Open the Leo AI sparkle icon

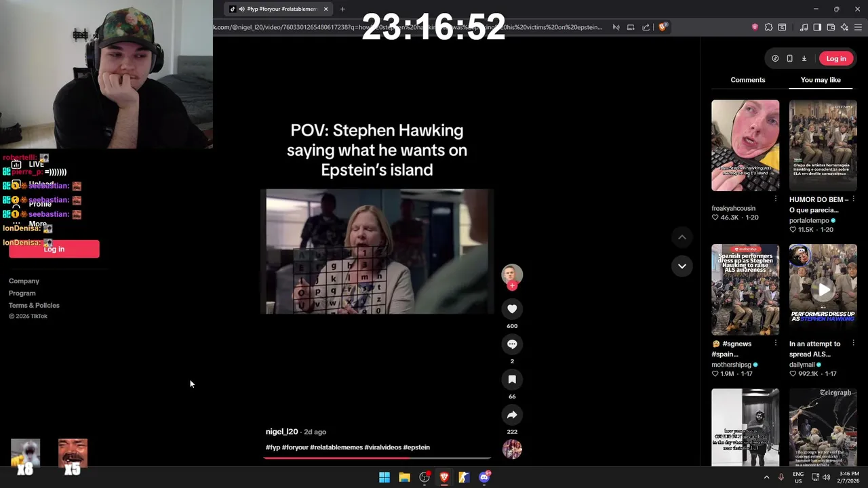(844, 27)
